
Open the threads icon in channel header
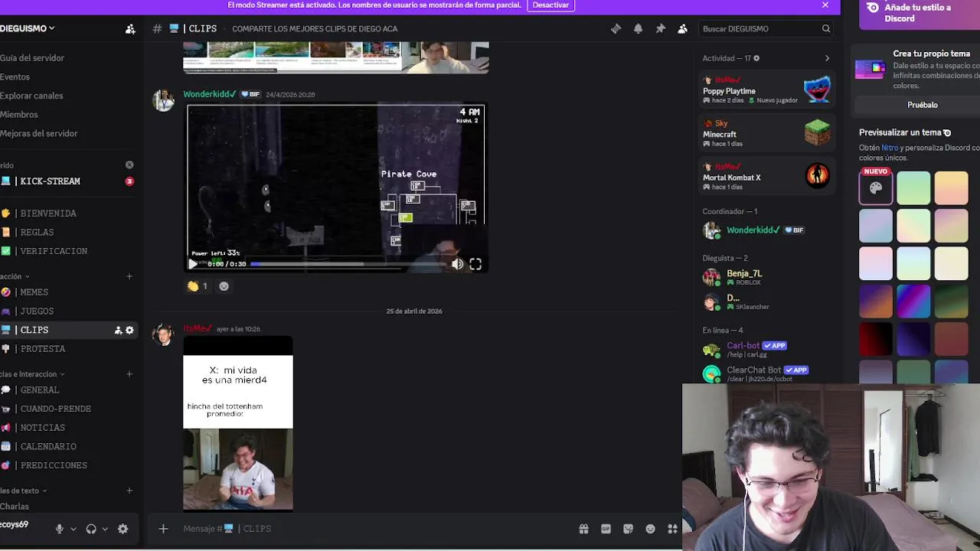pos(616,28)
